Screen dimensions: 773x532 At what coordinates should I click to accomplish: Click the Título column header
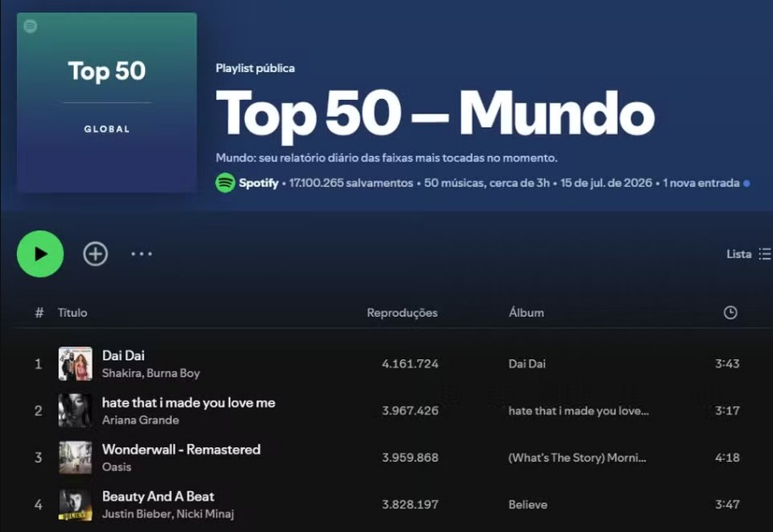pyautogui.click(x=73, y=313)
